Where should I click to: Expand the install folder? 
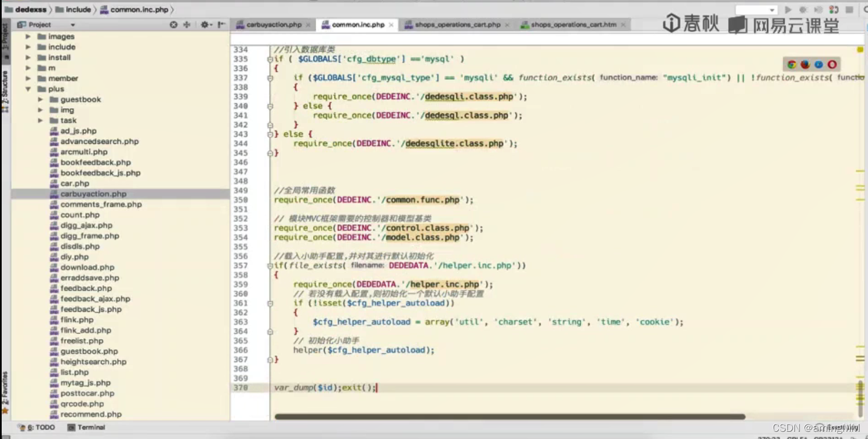tap(28, 57)
